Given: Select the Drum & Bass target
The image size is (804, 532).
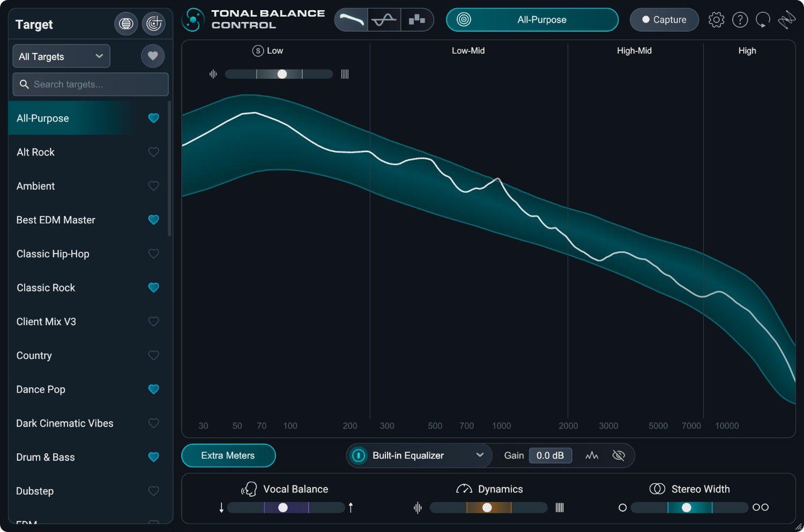Looking at the screenshot, I should click(45, 457).
